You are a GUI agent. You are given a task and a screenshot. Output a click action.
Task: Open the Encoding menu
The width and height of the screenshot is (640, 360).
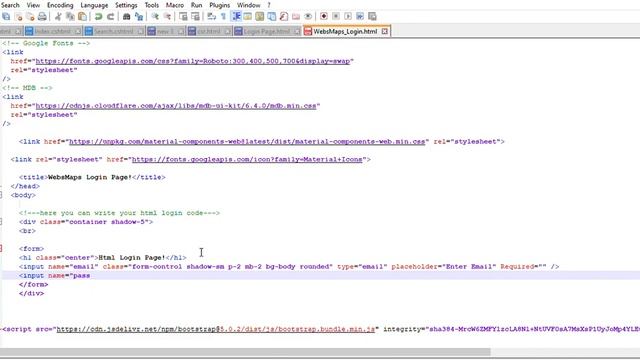point(60,5)
